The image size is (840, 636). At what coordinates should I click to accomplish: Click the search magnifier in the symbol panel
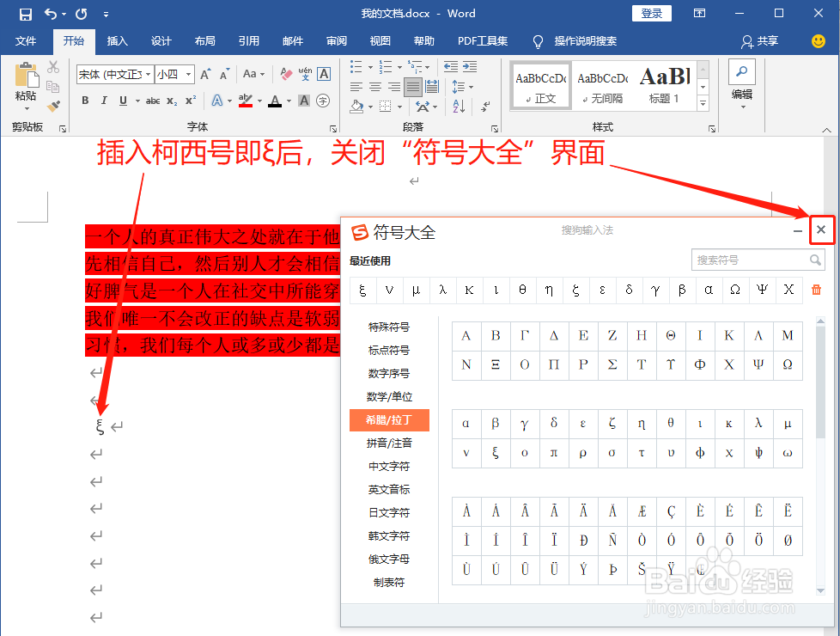815,260
